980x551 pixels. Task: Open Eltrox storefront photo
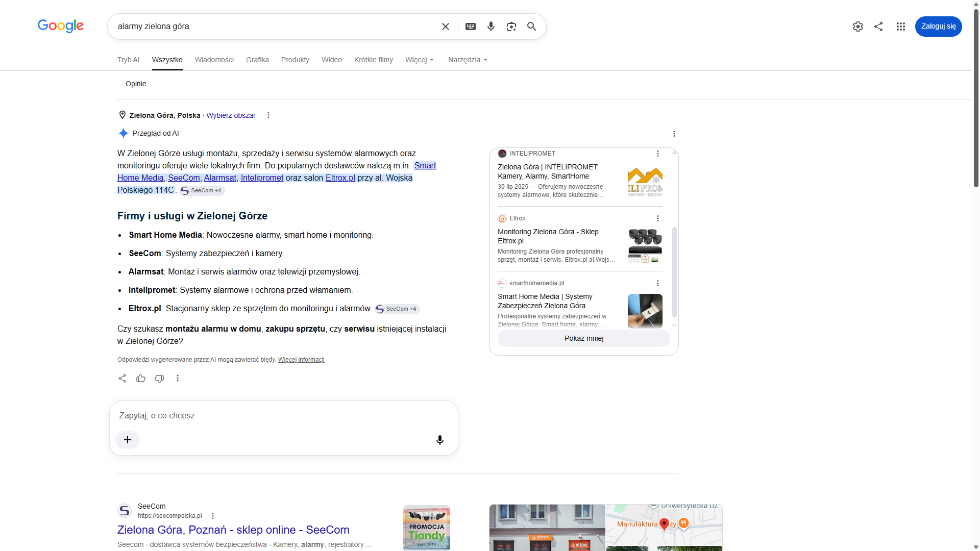coord(547,528)
